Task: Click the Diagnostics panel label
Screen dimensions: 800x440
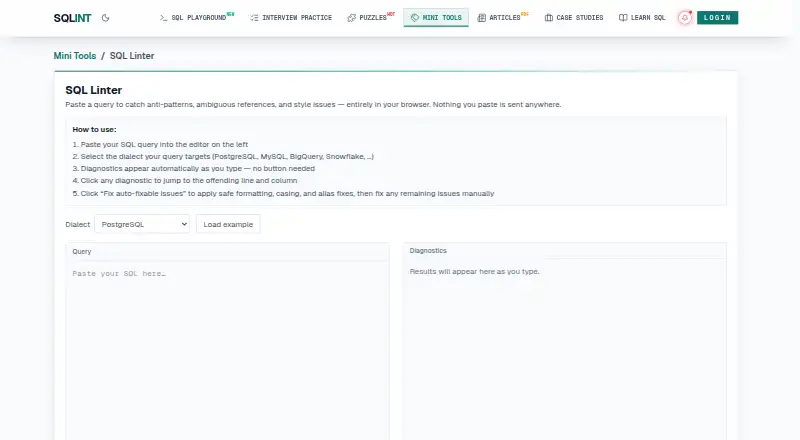Action: (428, 251)
